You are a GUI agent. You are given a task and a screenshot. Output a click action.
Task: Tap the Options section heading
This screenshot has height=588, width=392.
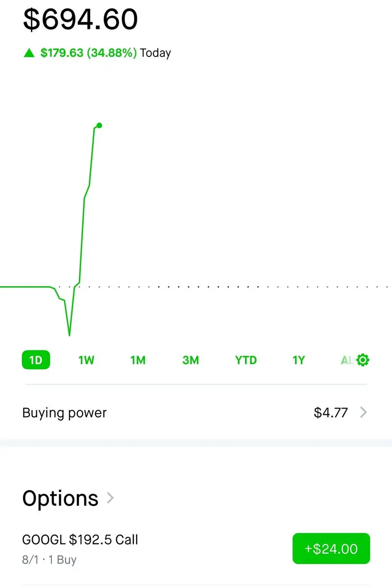[x=60, y=498]
